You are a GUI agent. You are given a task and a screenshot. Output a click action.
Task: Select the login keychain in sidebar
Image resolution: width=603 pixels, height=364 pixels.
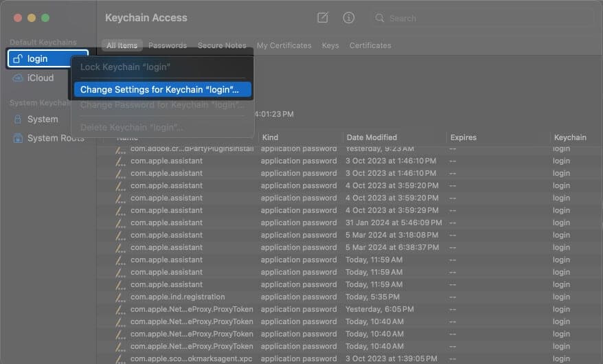pyautogui.click(x=47, y=59)
